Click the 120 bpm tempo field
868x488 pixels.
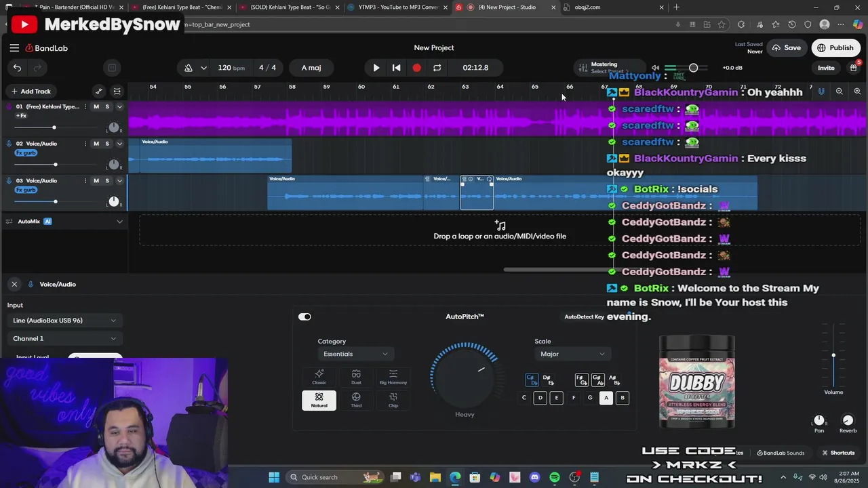click(231, 68)
